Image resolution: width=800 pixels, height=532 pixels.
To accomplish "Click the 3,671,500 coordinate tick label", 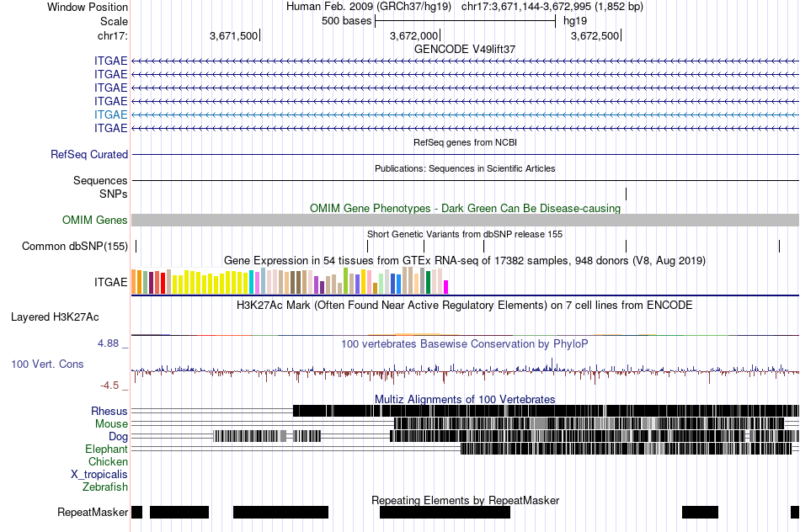I will click(x=233, y=35).
